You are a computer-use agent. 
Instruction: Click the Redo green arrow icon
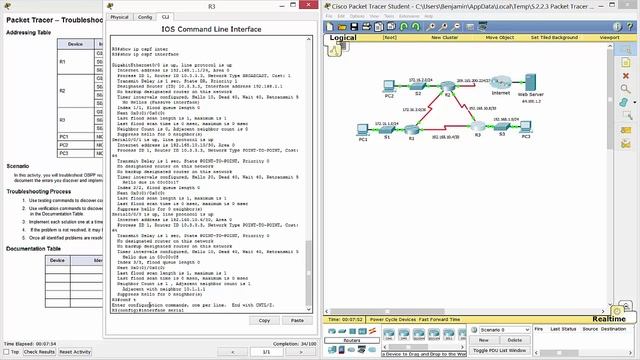(x=416, y=27)
